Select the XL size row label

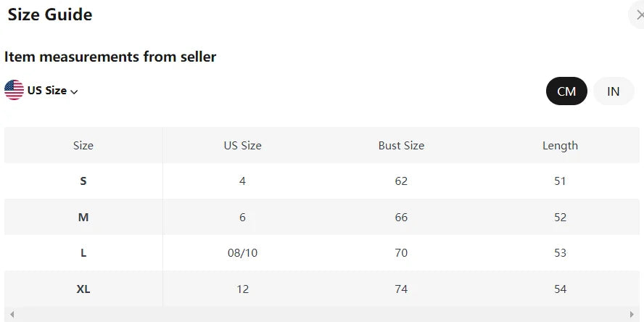pos(83,289)
